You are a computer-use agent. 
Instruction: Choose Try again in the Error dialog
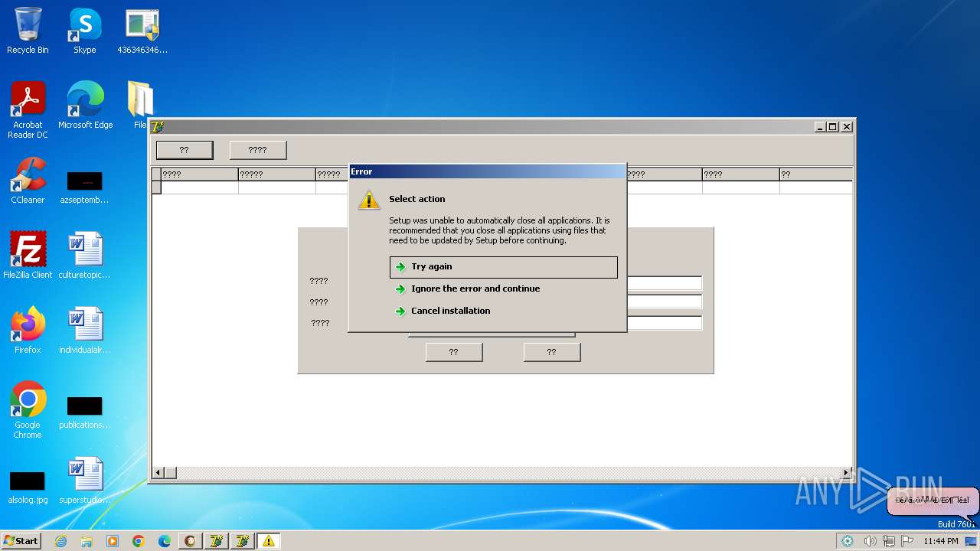(503, 266)
